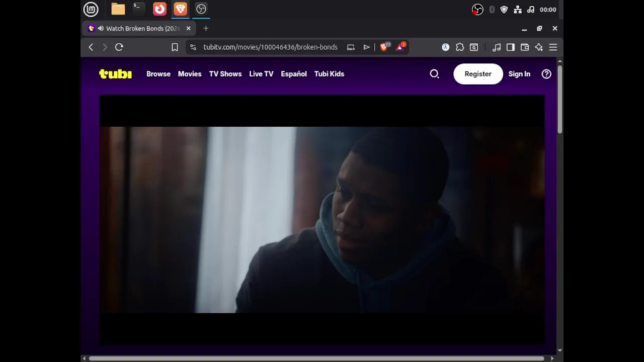
Task: Open the Tubi help question mark
Action: point(546,74)
